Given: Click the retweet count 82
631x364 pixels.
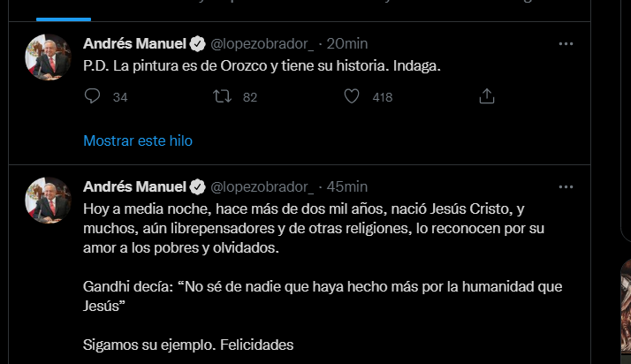Looking at the screenshot, I should [x=249, y=97].
